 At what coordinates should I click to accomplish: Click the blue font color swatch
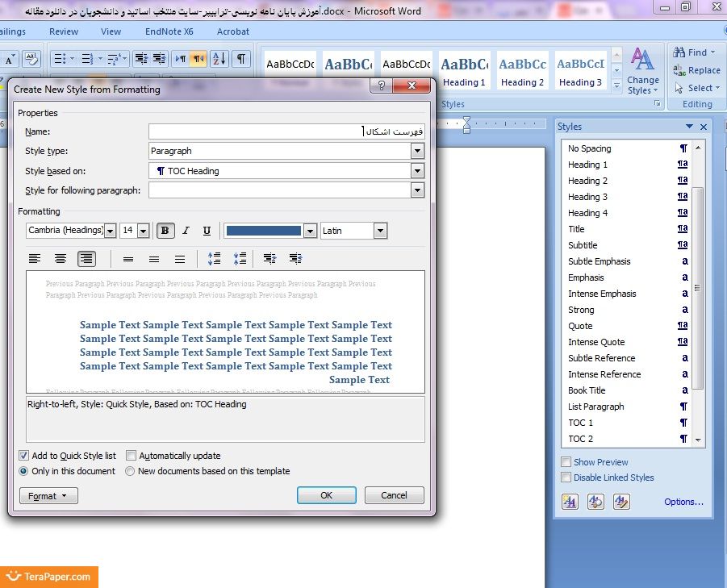[263, 231]
